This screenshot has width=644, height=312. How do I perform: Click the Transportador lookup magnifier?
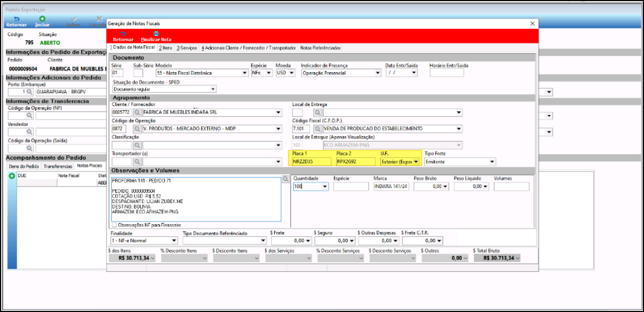[137, 161]
